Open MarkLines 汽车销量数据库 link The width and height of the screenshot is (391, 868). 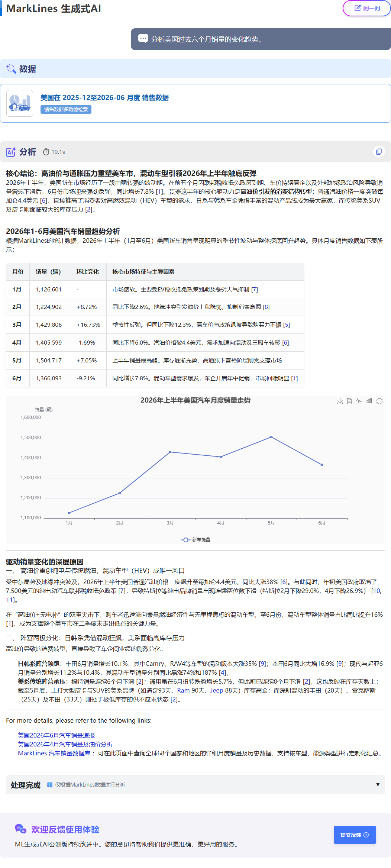tap(54, 753)
